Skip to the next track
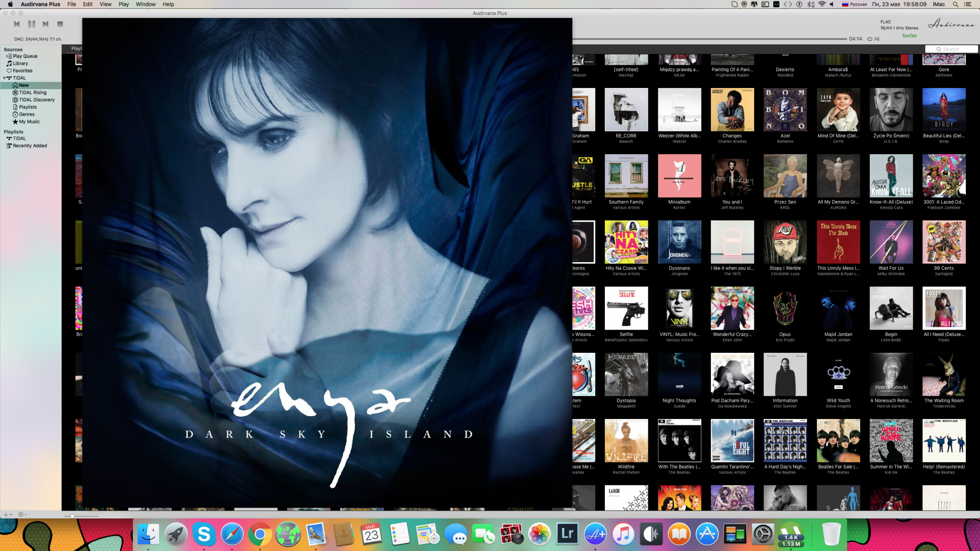 click(x=45, y=24)
